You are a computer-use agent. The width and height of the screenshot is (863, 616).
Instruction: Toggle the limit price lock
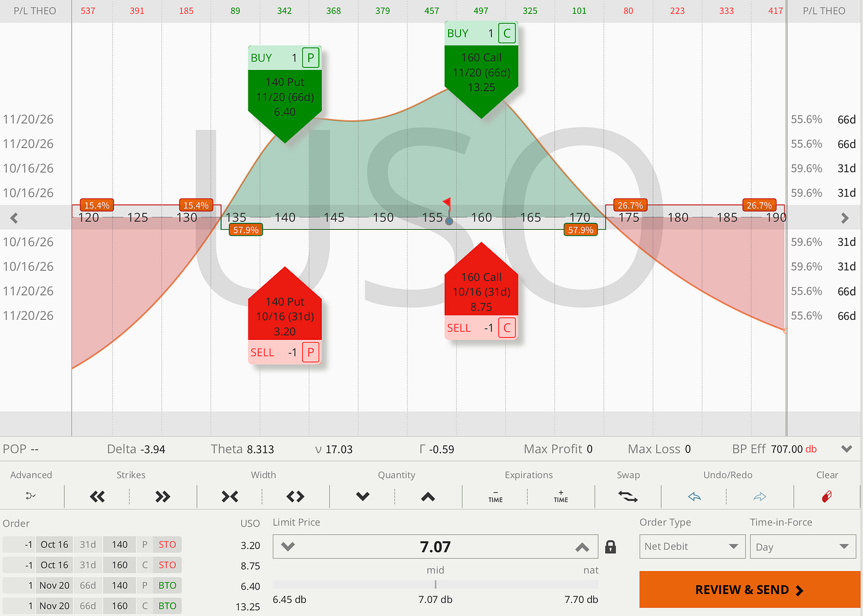point(611,547)
